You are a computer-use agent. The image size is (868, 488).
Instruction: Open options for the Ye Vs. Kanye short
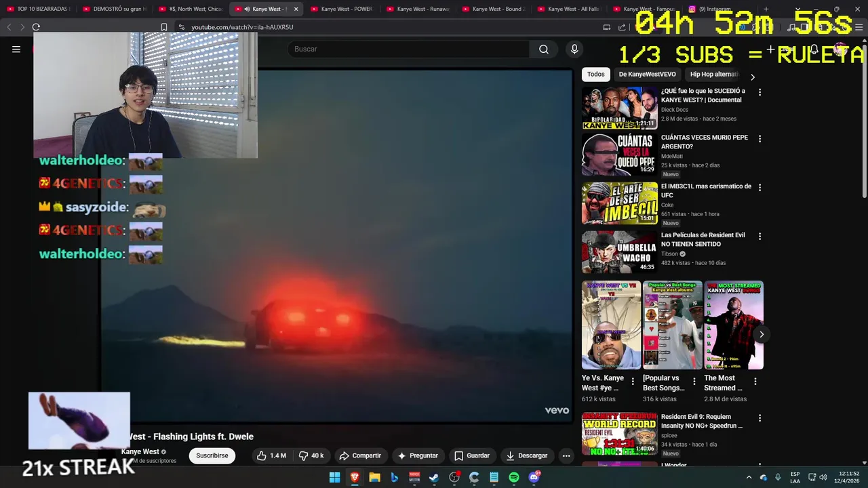coord(633,382)
